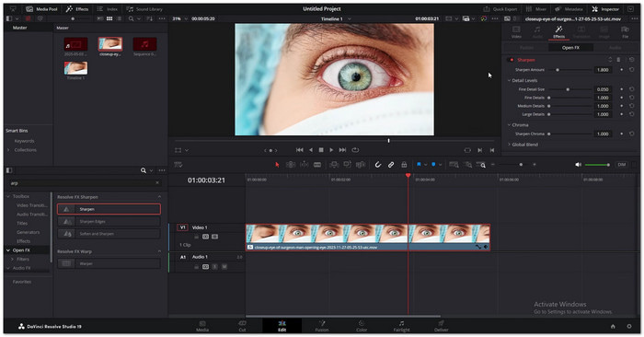
Task: Select the closeup-eye clip thumbnail in Media Pool
Action: click(110, 44)
